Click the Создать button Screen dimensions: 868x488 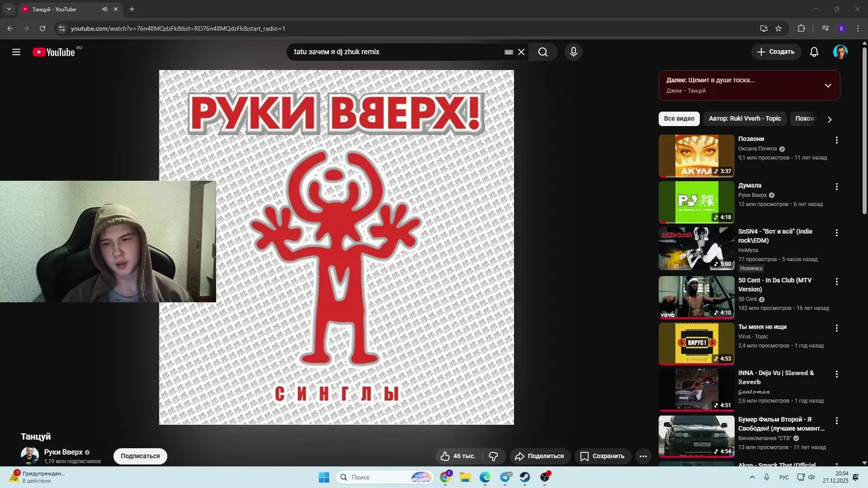[x=776, y=52]
